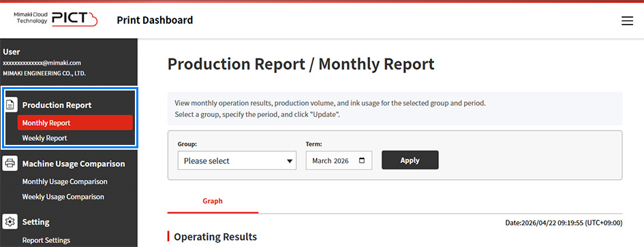644x247 pixels.
Task: Go to Monthly Usage Comparison
Action: pos(65,182)
